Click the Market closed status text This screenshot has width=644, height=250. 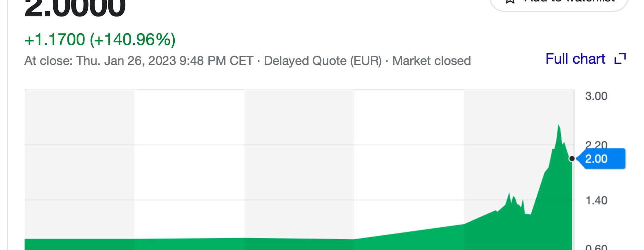coord(431,61)
